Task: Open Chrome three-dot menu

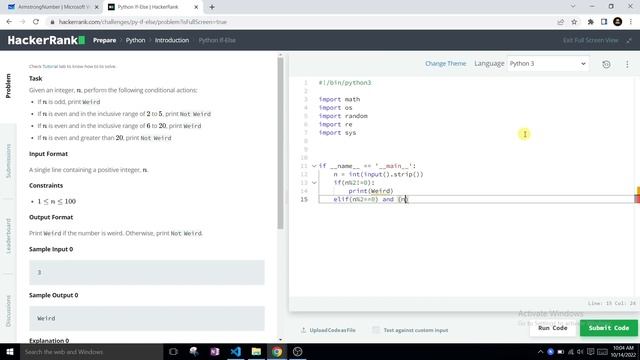Action: pyautogui.click(x=631, y=22)
